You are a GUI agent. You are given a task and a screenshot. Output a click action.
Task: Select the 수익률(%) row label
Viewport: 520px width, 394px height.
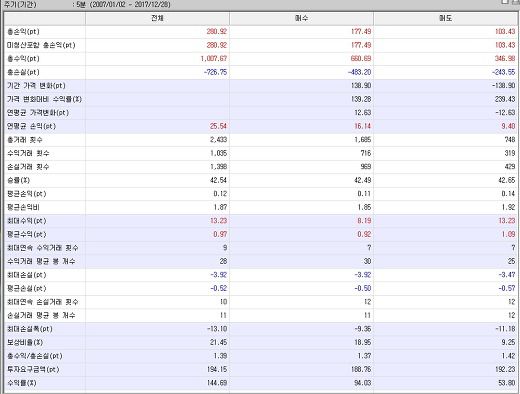(x=22, y=383)
